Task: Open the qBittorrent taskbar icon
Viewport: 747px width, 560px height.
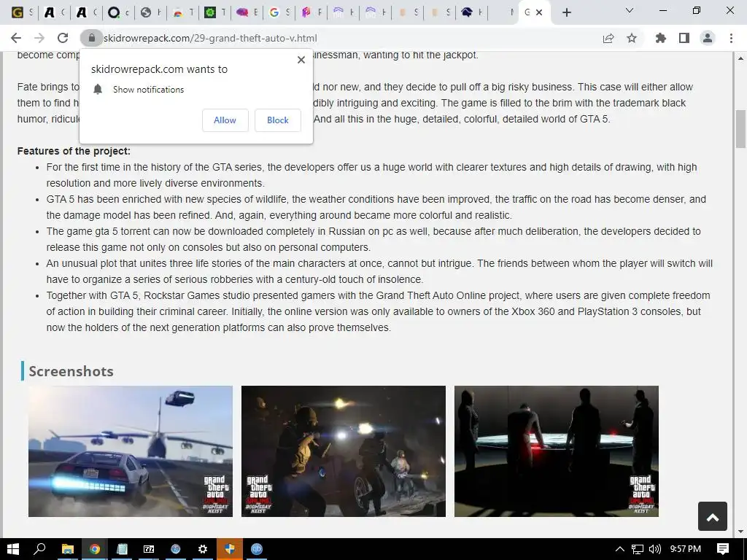Action: point(257,549)
